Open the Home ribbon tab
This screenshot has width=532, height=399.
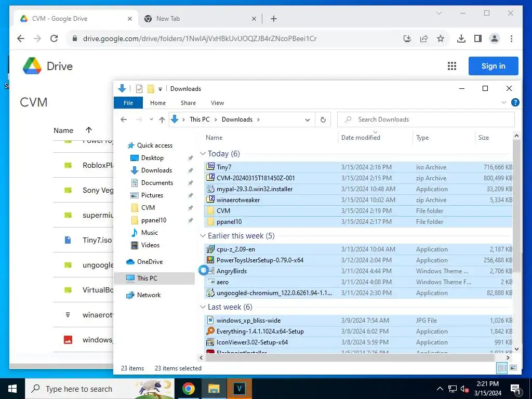158,103
